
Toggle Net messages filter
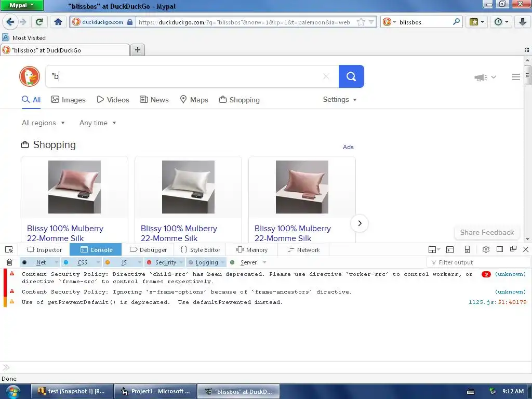(x=37, y=262)
